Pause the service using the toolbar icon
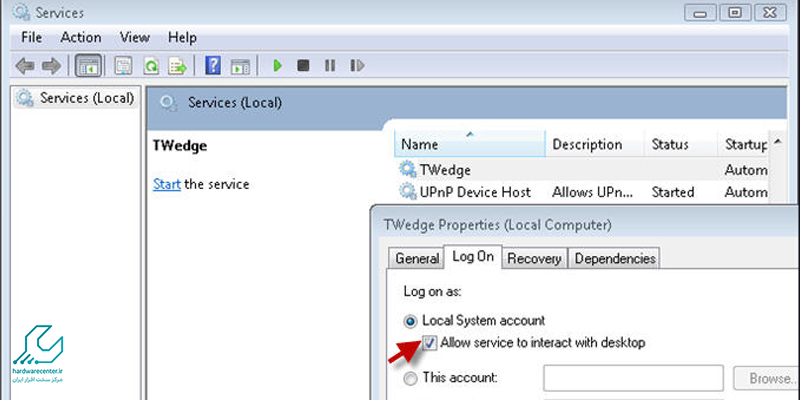This screenshot has height=400, width=800. (x=330, y=66)
